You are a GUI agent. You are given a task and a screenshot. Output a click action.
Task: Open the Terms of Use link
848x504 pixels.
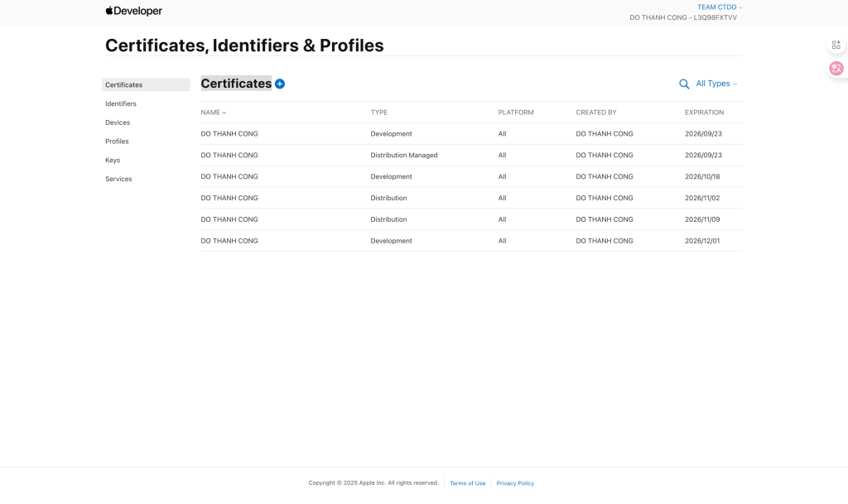(x=467, y=483)
